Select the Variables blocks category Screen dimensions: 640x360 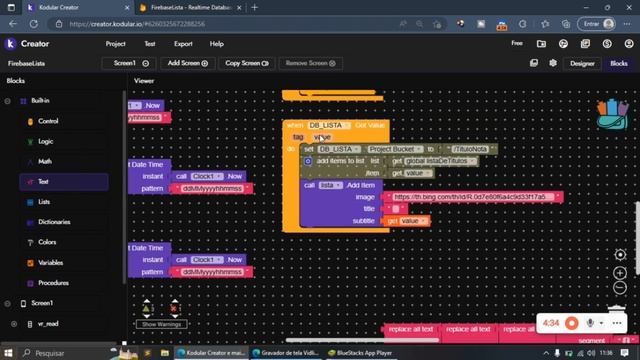pyautogui.click(x=64, y=263)
